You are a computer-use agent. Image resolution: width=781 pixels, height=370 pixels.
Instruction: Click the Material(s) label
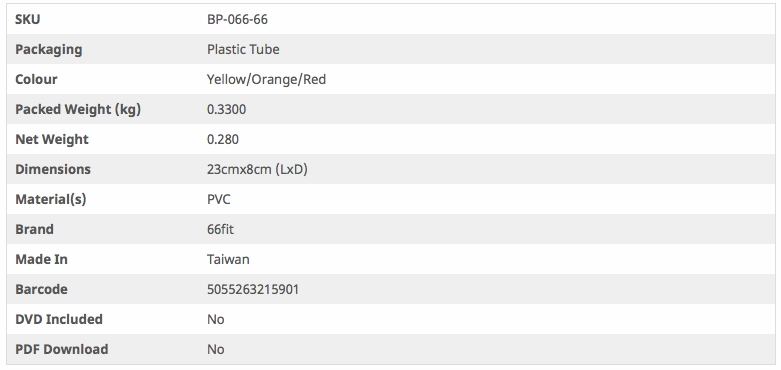coord(51,199)
